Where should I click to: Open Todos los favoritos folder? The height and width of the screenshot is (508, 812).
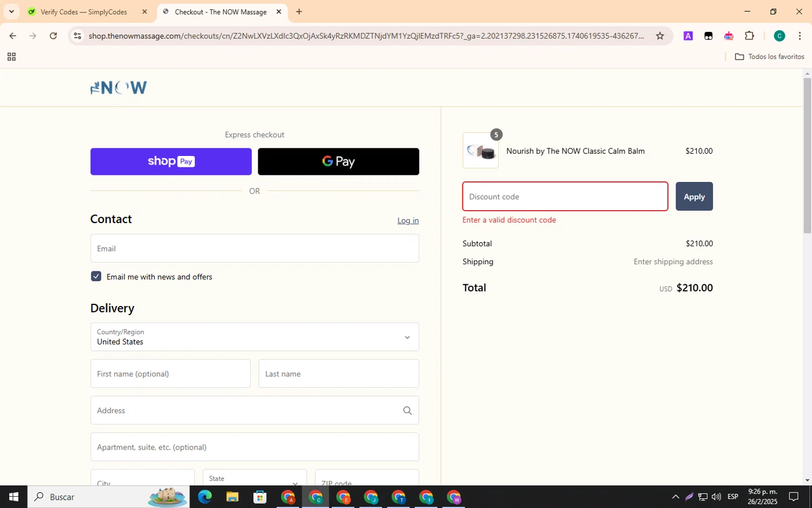(x=769, y=56)
